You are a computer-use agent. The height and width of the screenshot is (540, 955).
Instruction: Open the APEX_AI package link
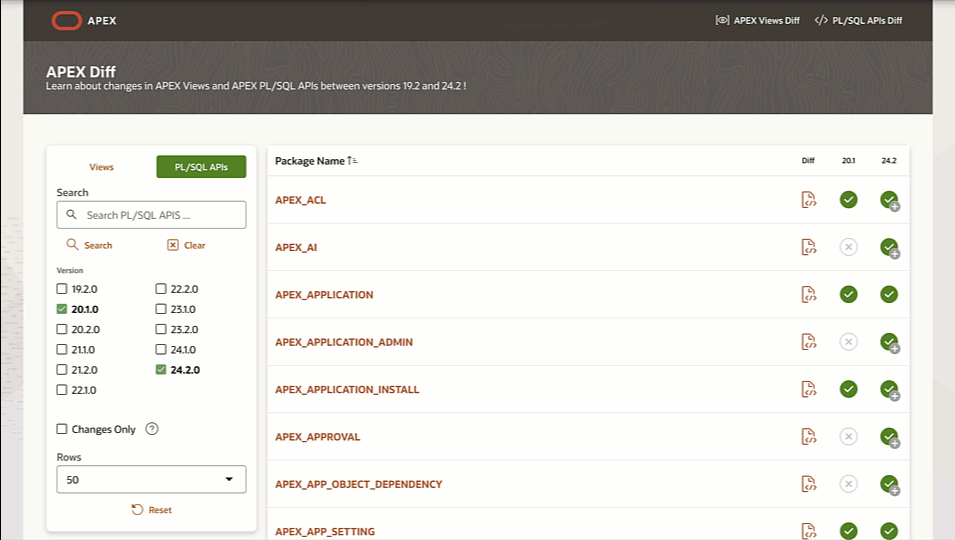(296, 247)
